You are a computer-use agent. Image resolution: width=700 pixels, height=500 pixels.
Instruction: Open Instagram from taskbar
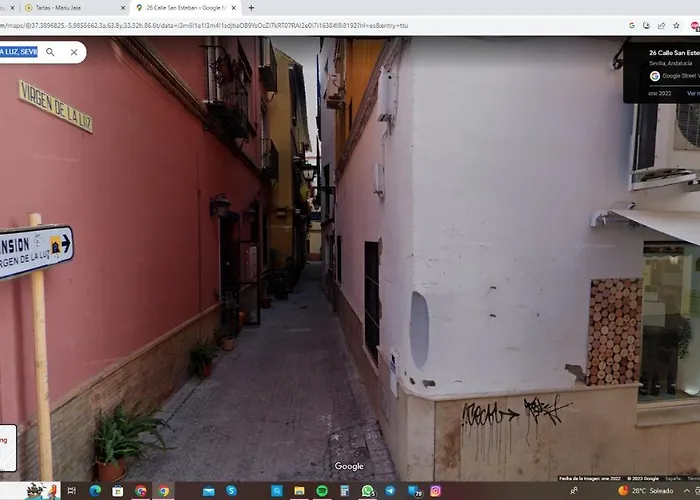(436, 491)
